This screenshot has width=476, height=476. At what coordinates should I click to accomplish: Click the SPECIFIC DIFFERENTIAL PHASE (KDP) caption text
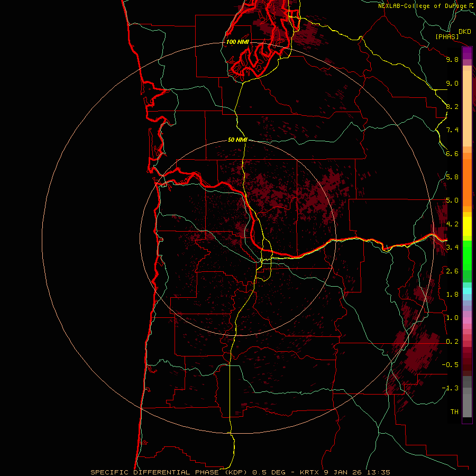tap(169, 472)
